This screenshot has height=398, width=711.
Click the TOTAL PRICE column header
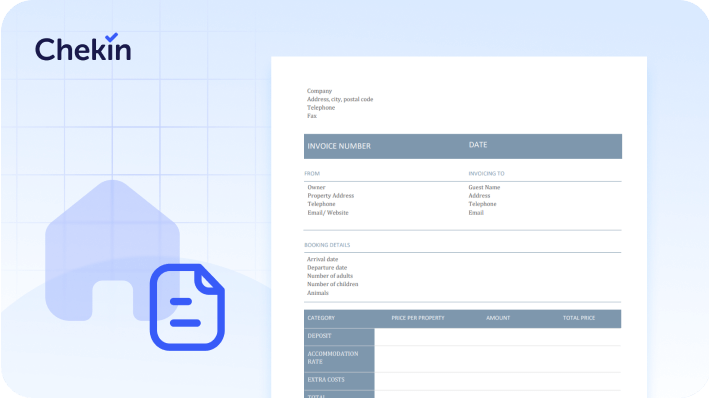[579, 318]
